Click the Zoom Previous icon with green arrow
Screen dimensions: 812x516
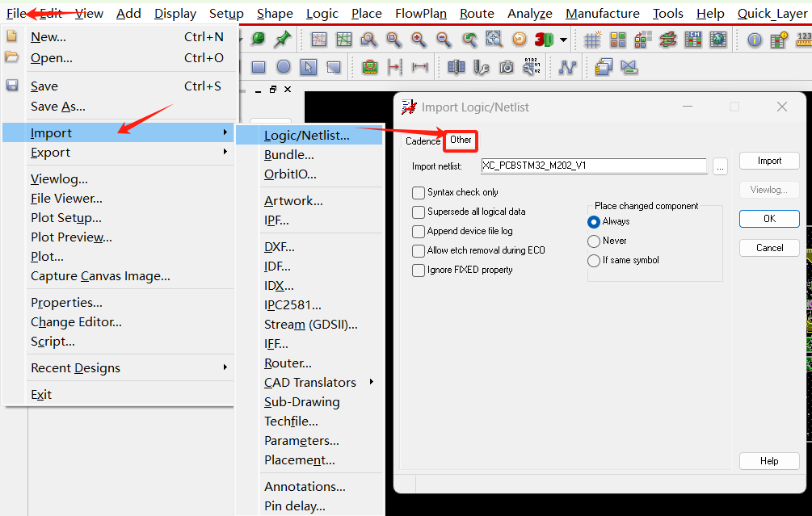[x=469, y=40]
